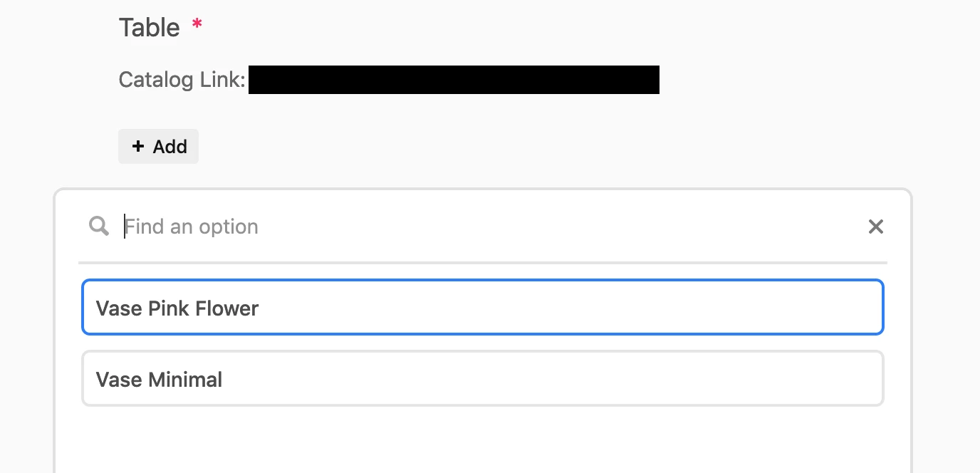This screenshot has height=473, width=980.
Task: Click the magnifying glass search icon
Action: (99, 227)
